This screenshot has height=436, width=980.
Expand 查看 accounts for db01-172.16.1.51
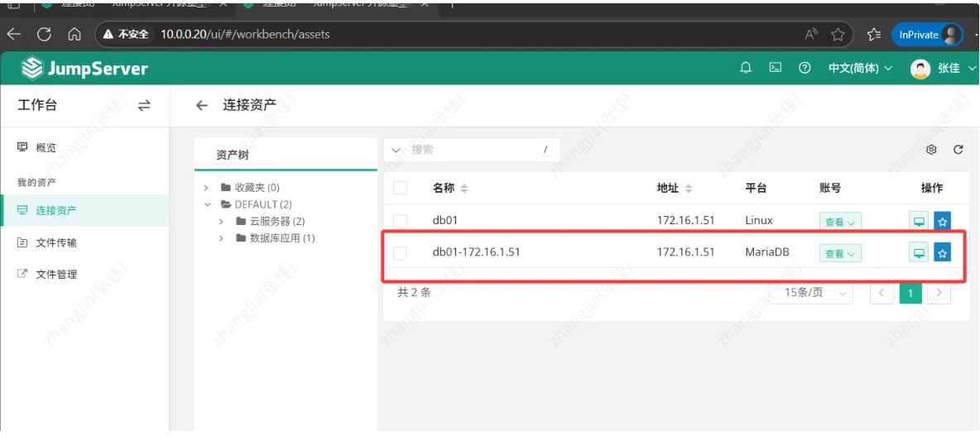point(841,253)
